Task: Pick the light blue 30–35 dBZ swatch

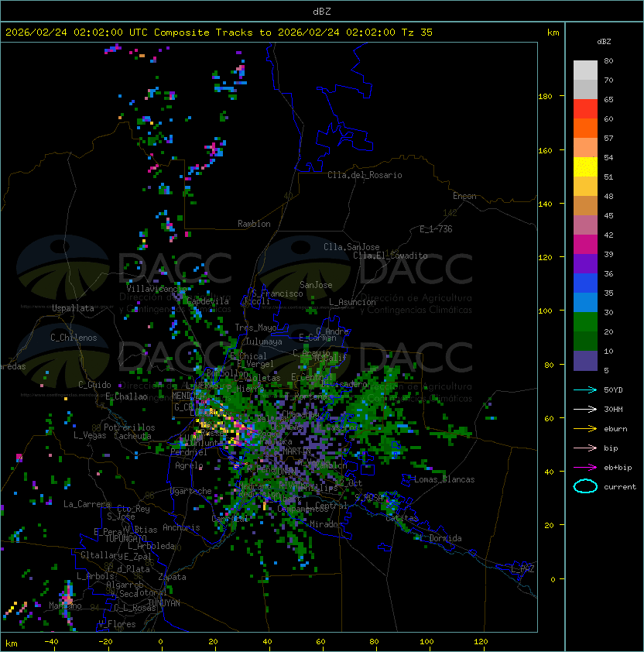Action: 585,302
